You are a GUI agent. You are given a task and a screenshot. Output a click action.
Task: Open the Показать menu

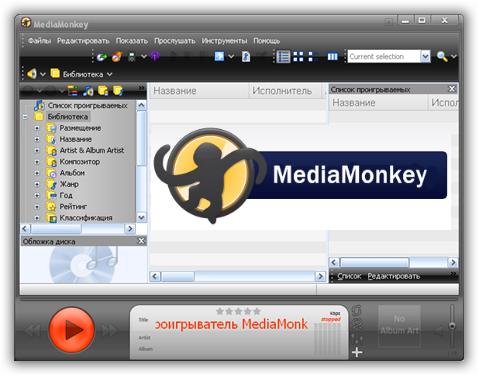coord(132,41)
